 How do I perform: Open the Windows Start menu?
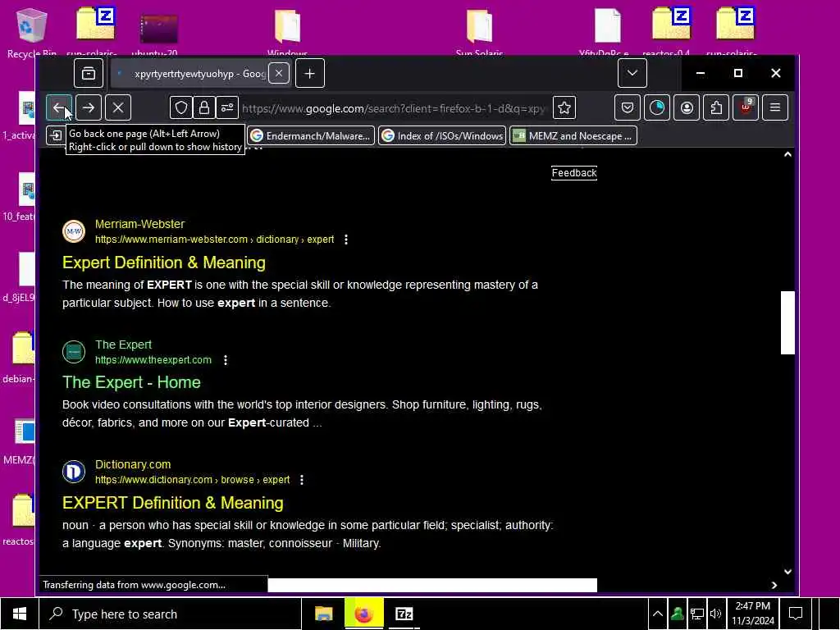[x=20, y=614]
